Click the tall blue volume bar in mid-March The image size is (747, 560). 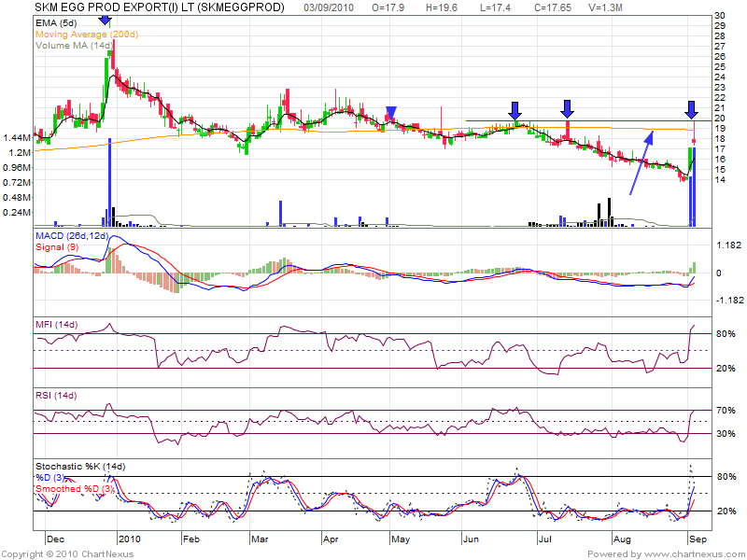(x=280, y=213)
